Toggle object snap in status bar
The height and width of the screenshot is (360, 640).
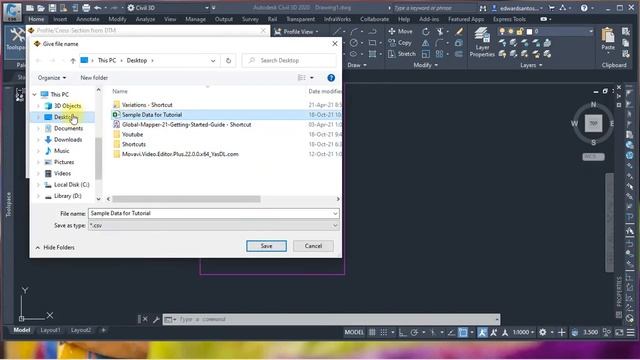click(x=463, y=332)
